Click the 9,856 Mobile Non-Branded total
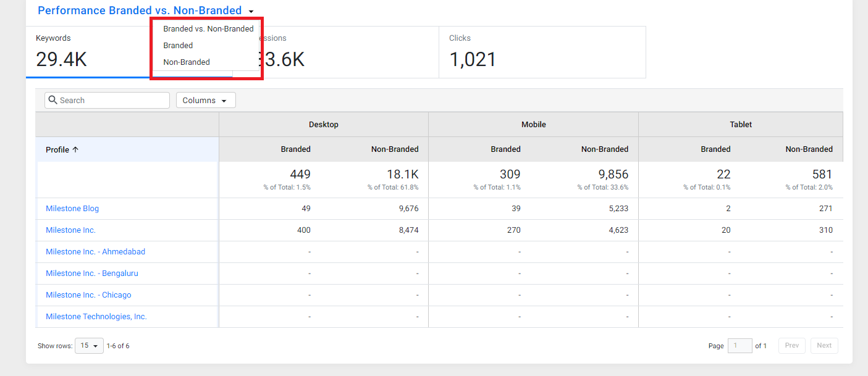The image size is (868, 376). pos(612,174)
